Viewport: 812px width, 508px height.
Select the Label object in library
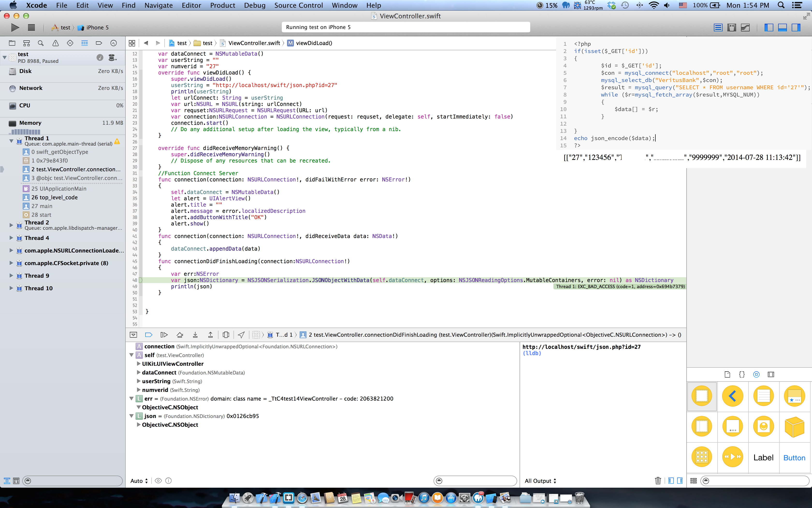[x=763, y=457]
